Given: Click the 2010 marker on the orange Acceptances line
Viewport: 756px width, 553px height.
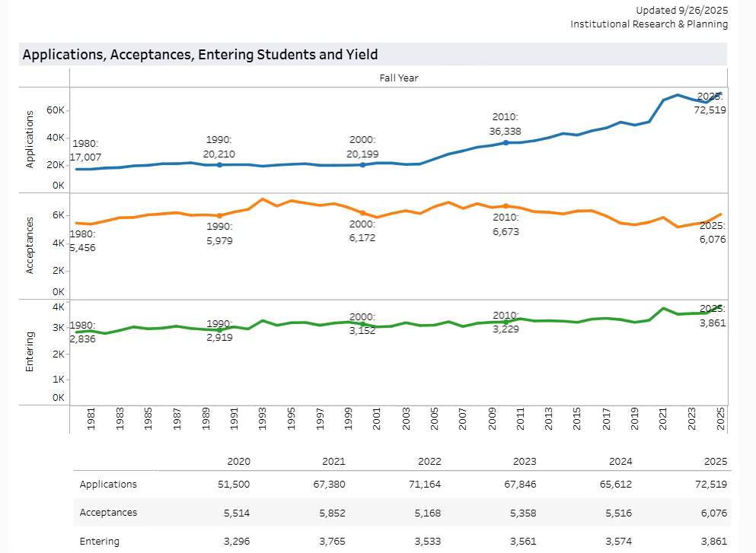Looking at the screenshot, I should [506, 206].
